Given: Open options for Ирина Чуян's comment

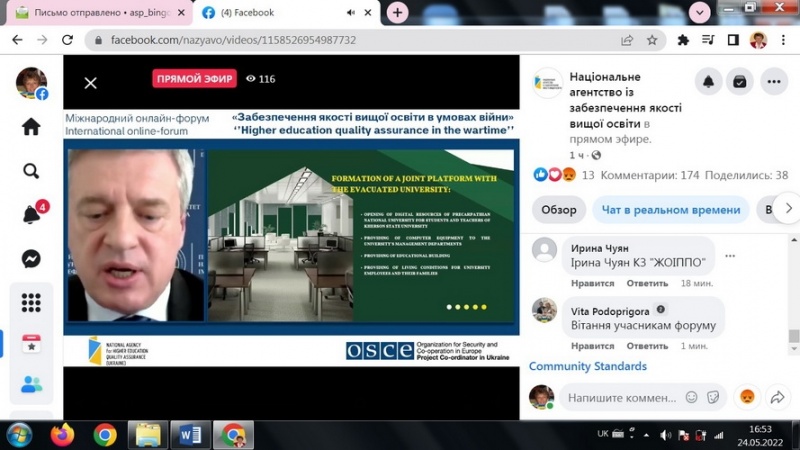Looking at the screenshot, I should point(731,256).
